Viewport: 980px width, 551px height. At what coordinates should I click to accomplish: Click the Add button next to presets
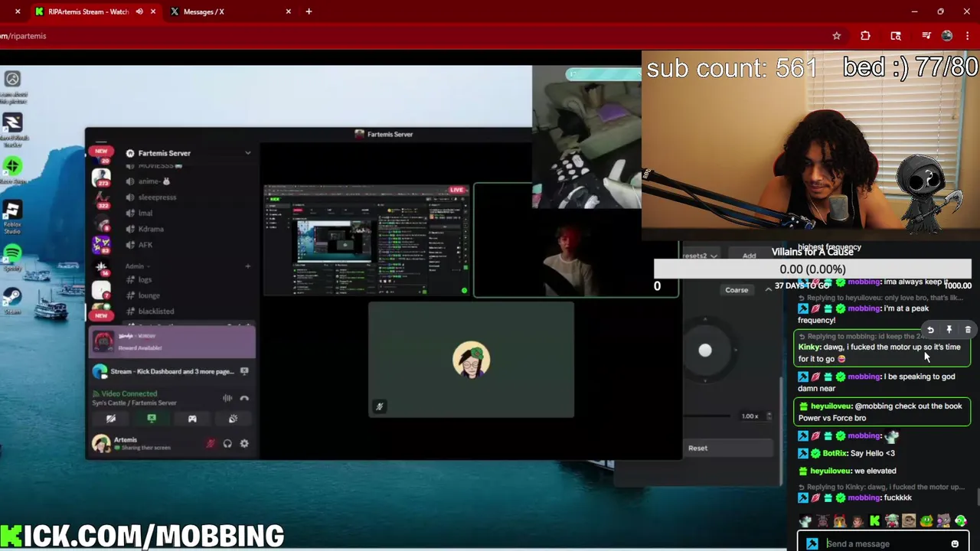pyautogui.click(x=749, y=256)
